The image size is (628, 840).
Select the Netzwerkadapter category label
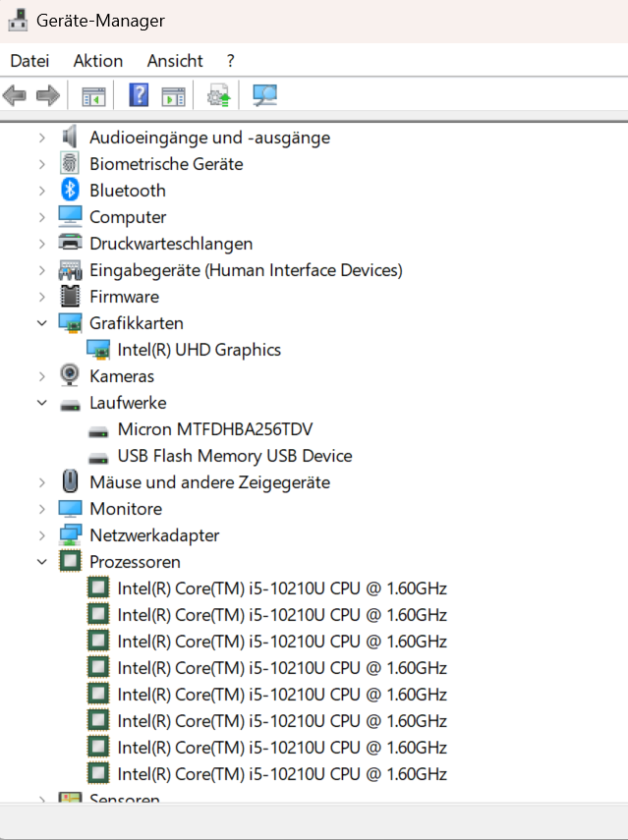[x=154, y=535]
